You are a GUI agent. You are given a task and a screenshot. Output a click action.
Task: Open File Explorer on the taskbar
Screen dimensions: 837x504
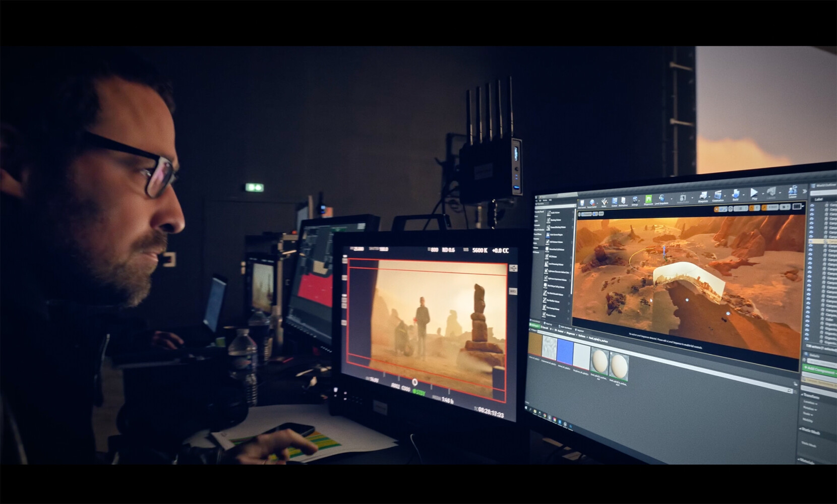coord(535,411)
